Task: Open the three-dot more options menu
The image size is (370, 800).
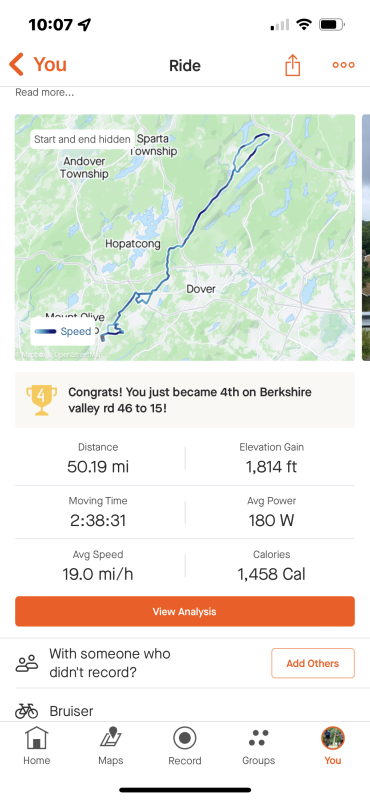Action: tap(343, 65)
